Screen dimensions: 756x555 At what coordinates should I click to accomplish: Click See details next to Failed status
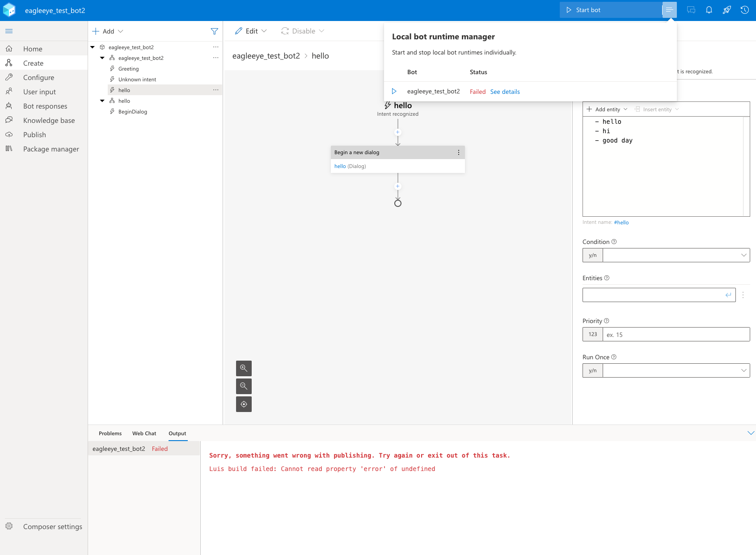tap(505, 92)
